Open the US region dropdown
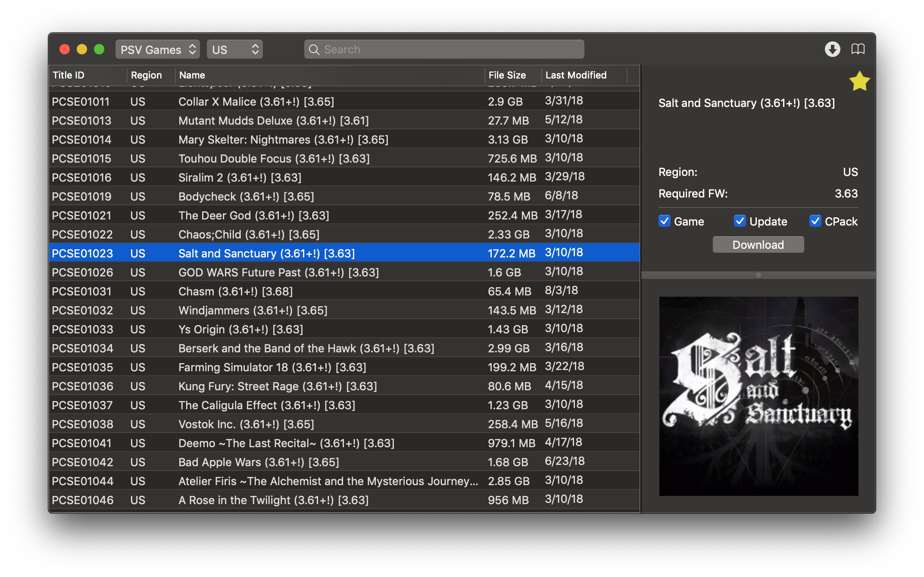 (235, 50)
